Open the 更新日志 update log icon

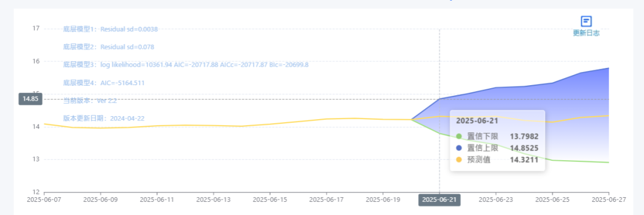(586, 21)
